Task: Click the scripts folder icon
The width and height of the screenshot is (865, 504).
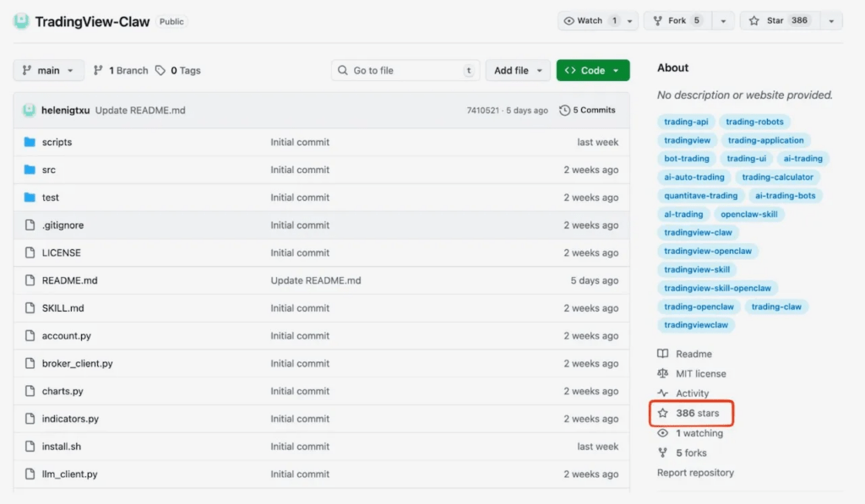Action: [30, 142]
